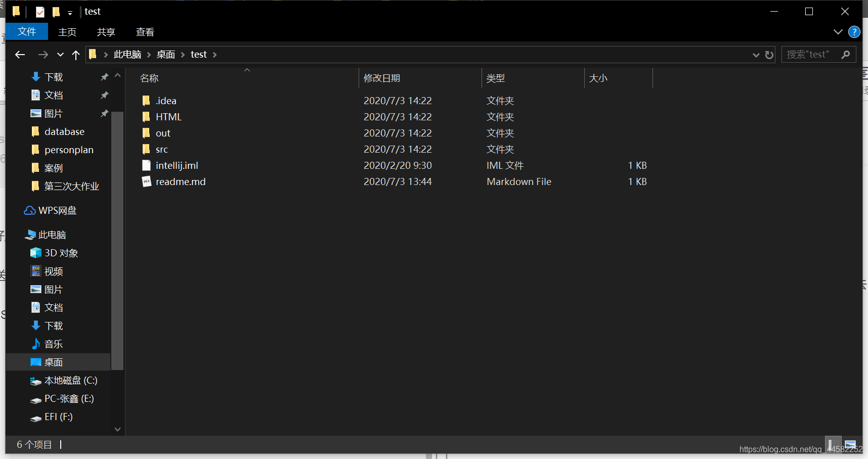Select the intellij.iml file icon
868x459 pixels.
tap(146, 165)
